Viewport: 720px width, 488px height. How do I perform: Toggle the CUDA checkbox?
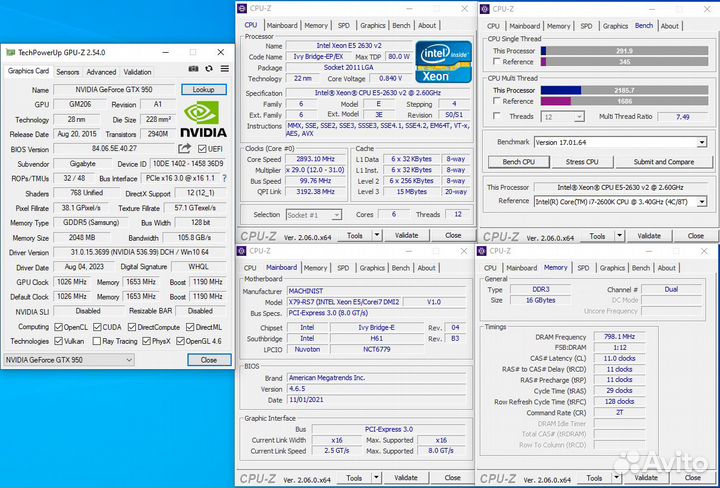[97, 327]
